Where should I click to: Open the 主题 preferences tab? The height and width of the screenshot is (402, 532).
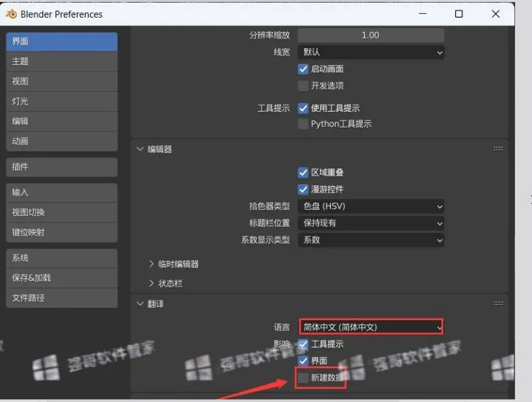pos(62,61)
